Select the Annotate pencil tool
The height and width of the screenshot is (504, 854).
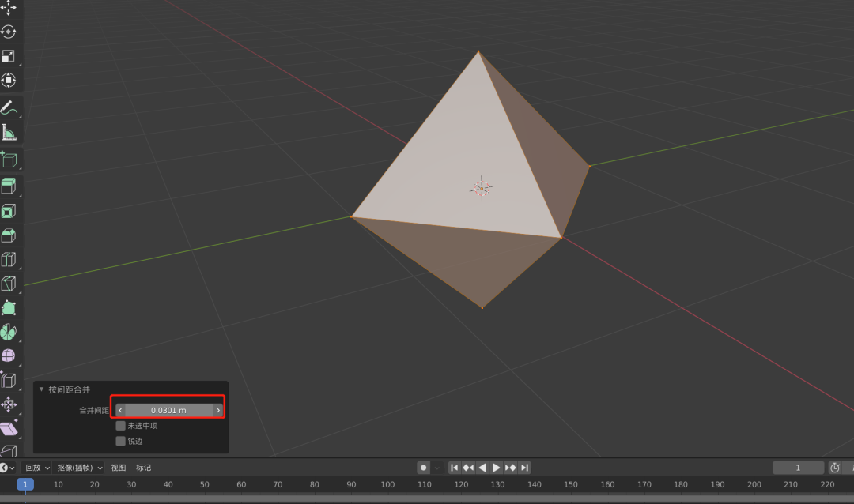[8, 107]
